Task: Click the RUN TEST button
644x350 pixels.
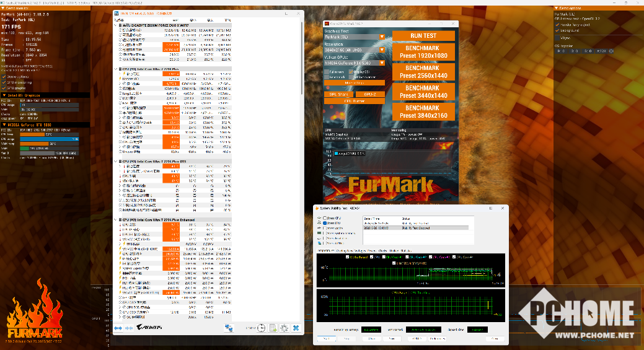Action: [x=423, y=36]
